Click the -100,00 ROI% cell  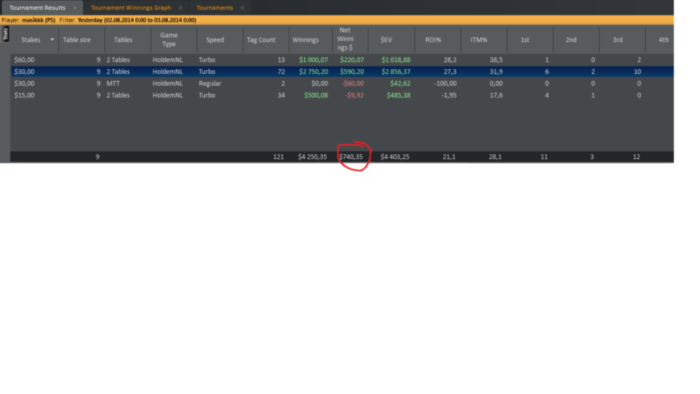point(445,83)
